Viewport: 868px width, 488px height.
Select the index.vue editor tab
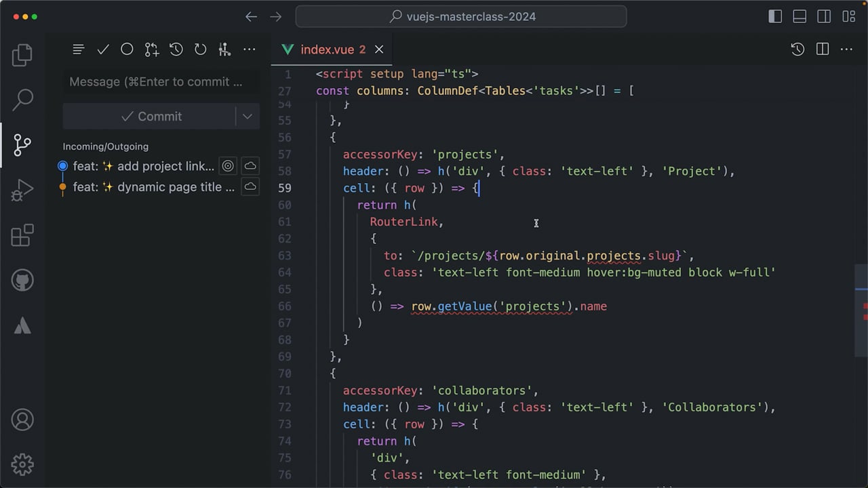coord(332,49)
